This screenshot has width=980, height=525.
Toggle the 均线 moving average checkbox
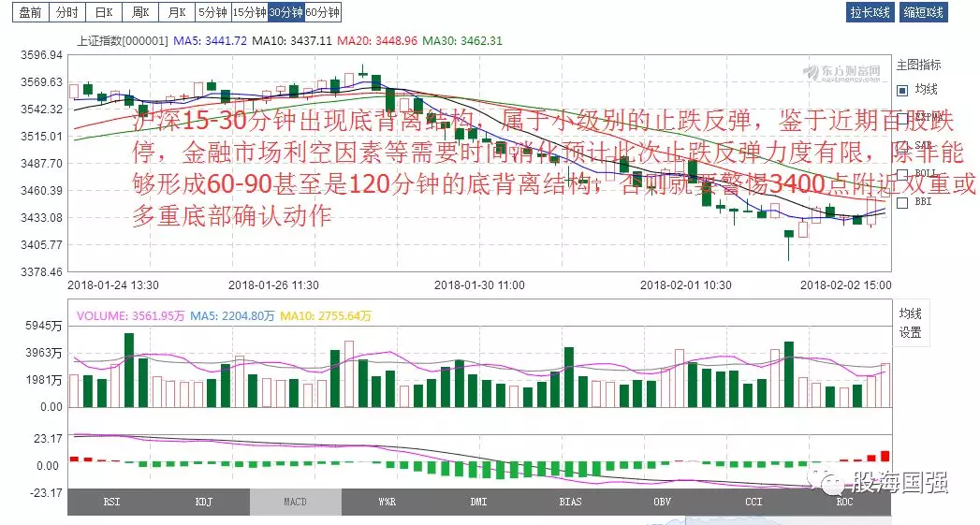(x=902, y=91)
